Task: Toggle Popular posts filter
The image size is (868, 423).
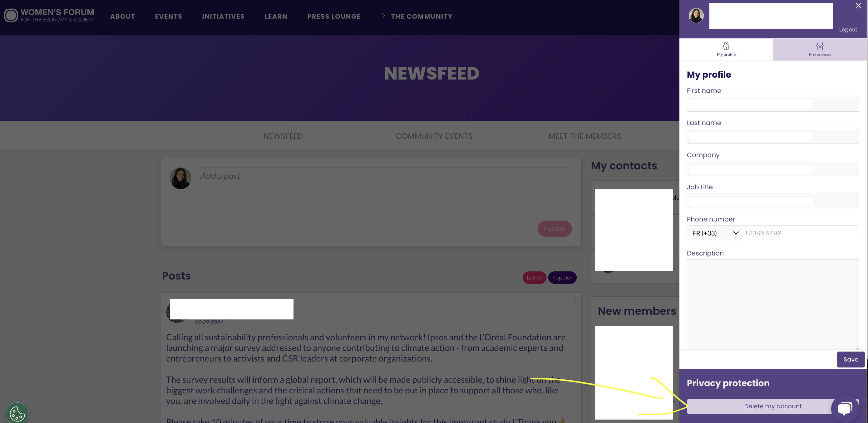Action: click(x=562, y=278)
